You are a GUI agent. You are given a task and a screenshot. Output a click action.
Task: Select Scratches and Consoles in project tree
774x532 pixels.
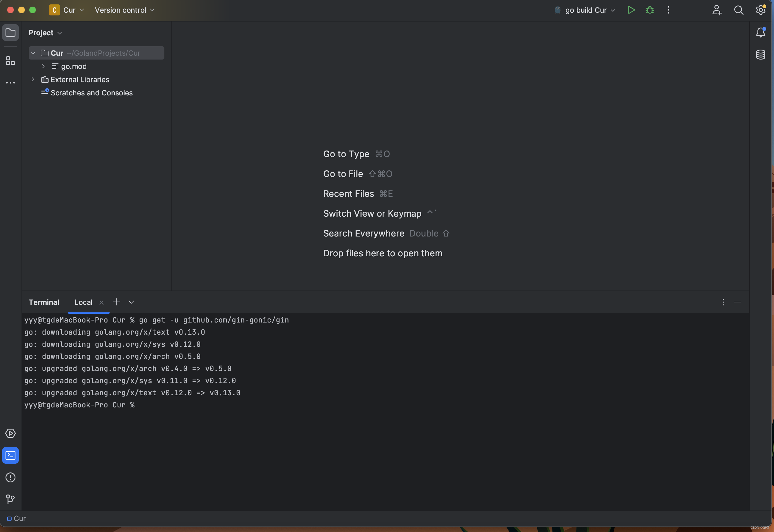91,93
